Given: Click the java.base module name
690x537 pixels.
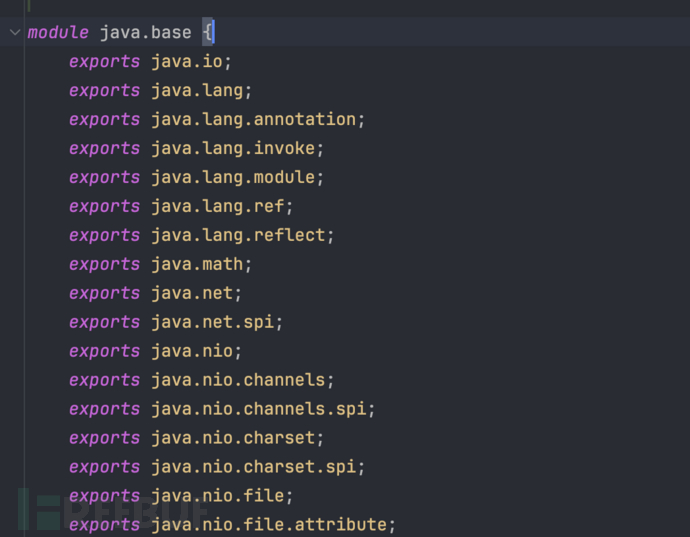Looking at the screenshot, I should pos(145,33).
